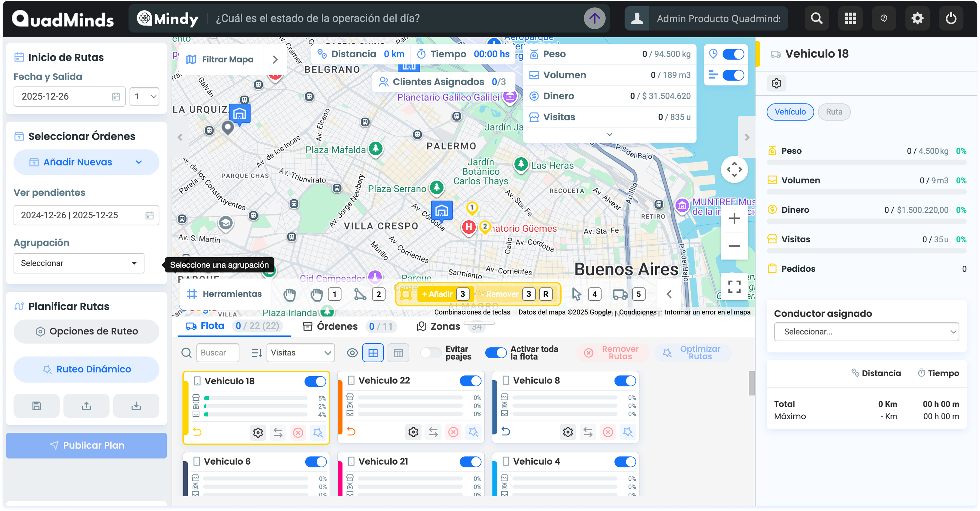Click undo arrow on Vehiculo 8 card
Viewport: 980px width, 511px height.
click(506, 432)
